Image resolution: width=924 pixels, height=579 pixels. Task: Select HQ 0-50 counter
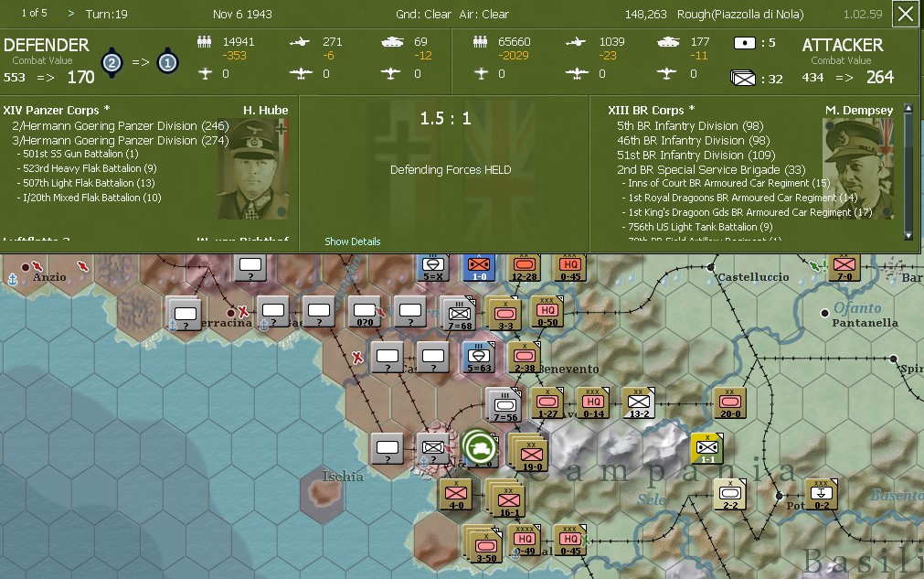click(x=547, y=312)
